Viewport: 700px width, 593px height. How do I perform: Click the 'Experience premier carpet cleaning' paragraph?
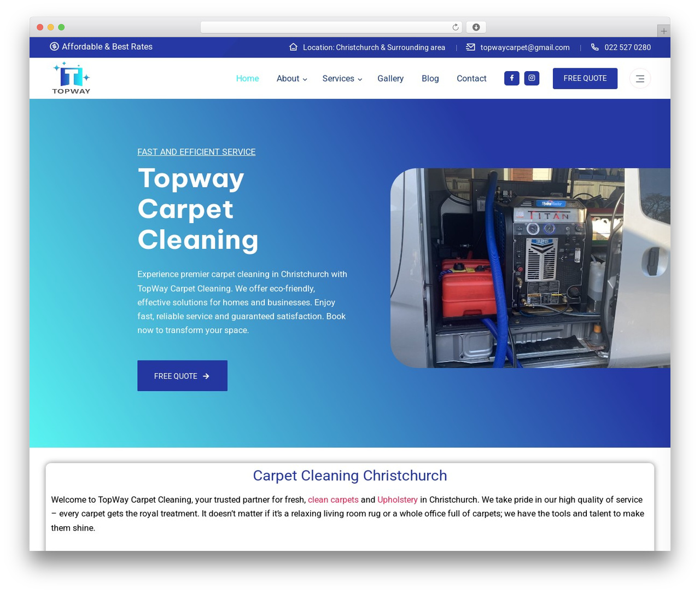tap(242, 303)
